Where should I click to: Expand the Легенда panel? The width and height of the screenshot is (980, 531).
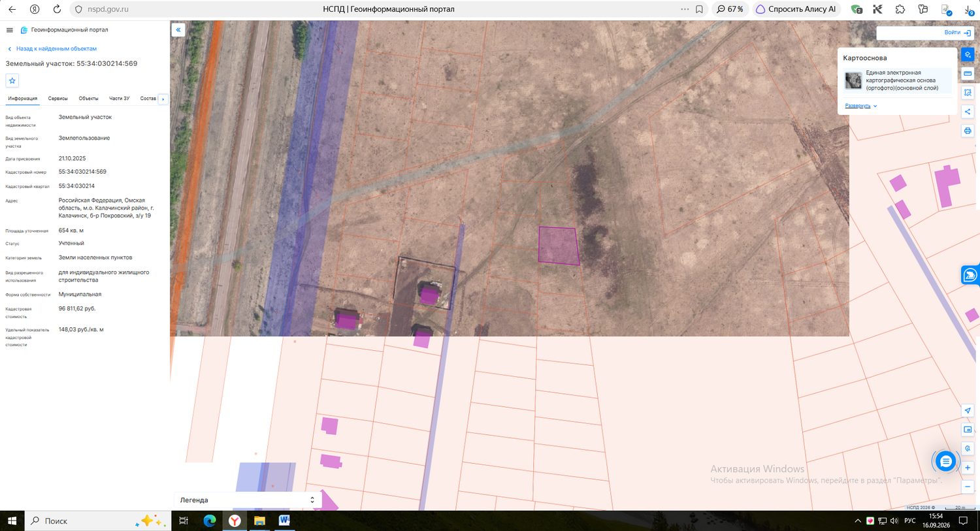[x=247, y=500]
